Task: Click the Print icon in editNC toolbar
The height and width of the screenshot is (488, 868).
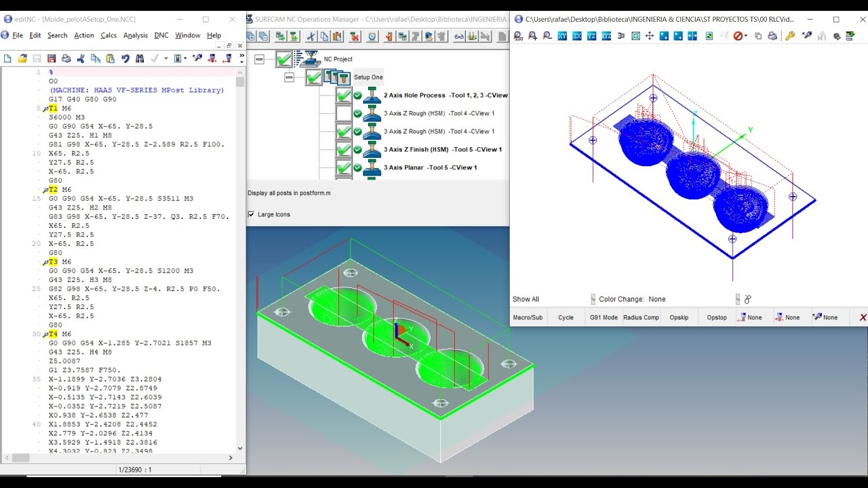Action: pos(66,59)
